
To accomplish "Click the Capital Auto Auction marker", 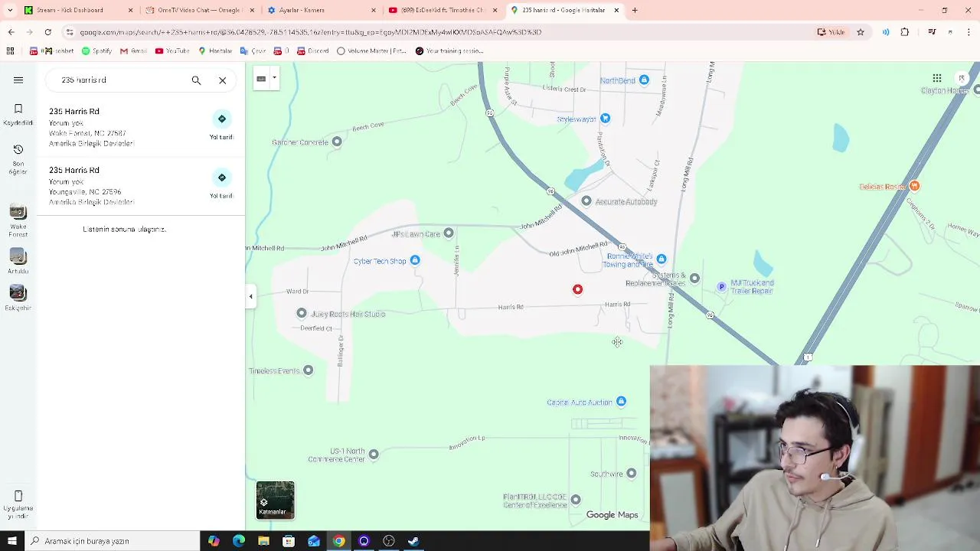I will (x=621, y=402).
